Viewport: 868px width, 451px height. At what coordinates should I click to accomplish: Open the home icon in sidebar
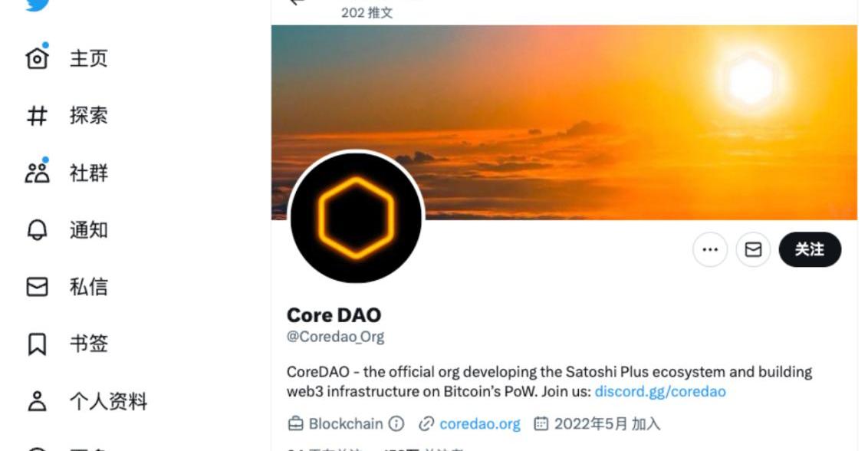pos(37,58)
